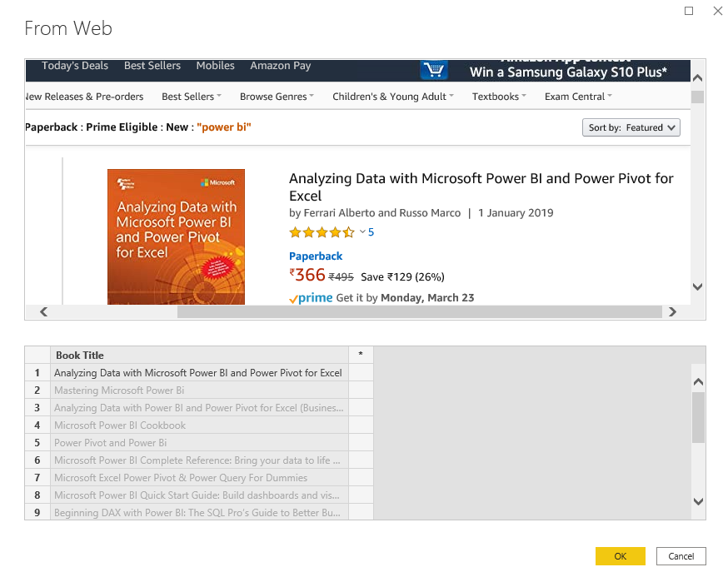Open the Sort by Featured dropdown
The height and width of the screenshot is (582, 728).
tap(632, 127)
